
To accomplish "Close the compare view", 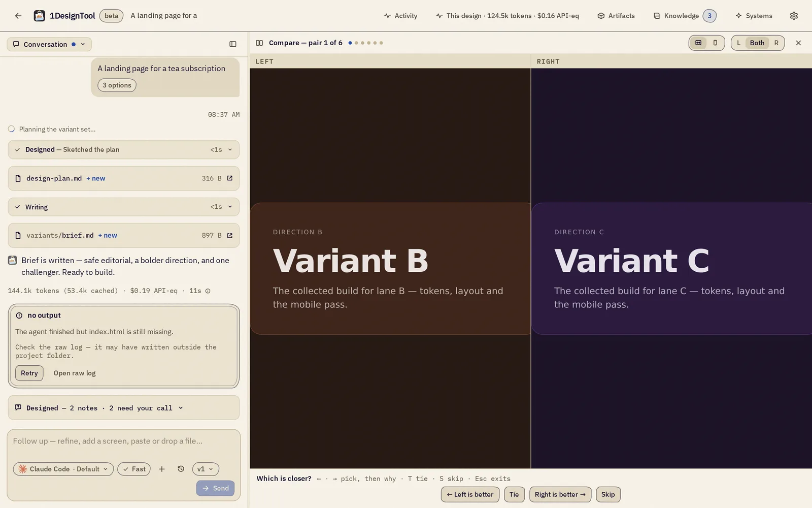I will tap(798, 43).
